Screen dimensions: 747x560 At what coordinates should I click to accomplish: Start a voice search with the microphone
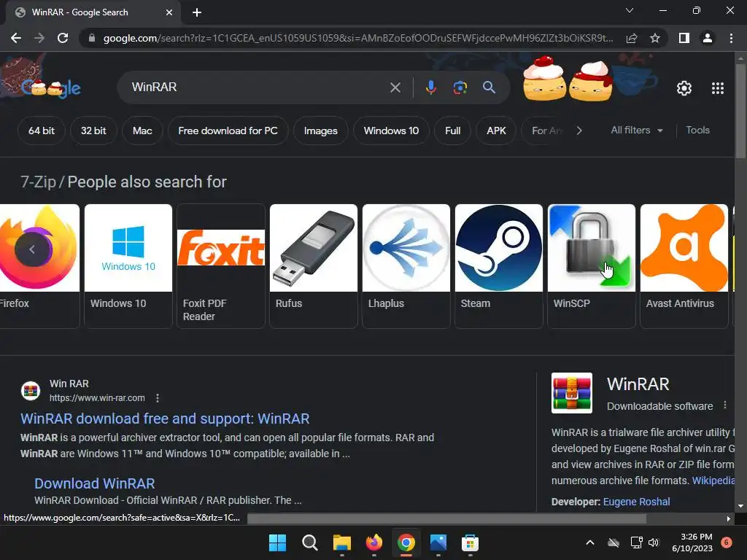pos(430,87)
